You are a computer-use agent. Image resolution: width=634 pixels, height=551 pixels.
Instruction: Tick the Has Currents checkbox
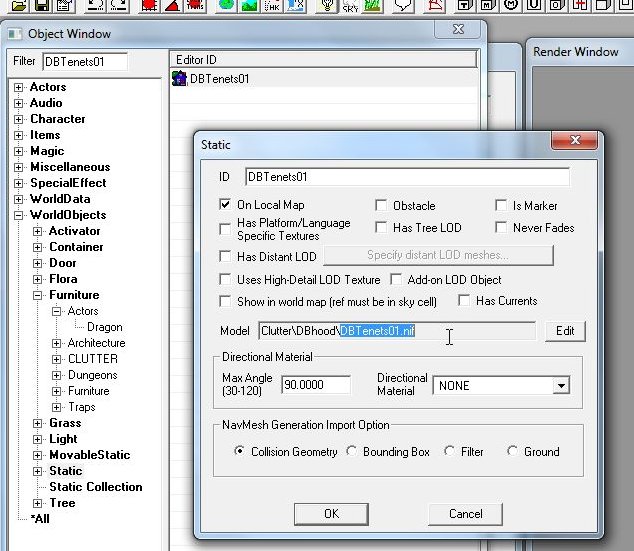pos(464,300)
